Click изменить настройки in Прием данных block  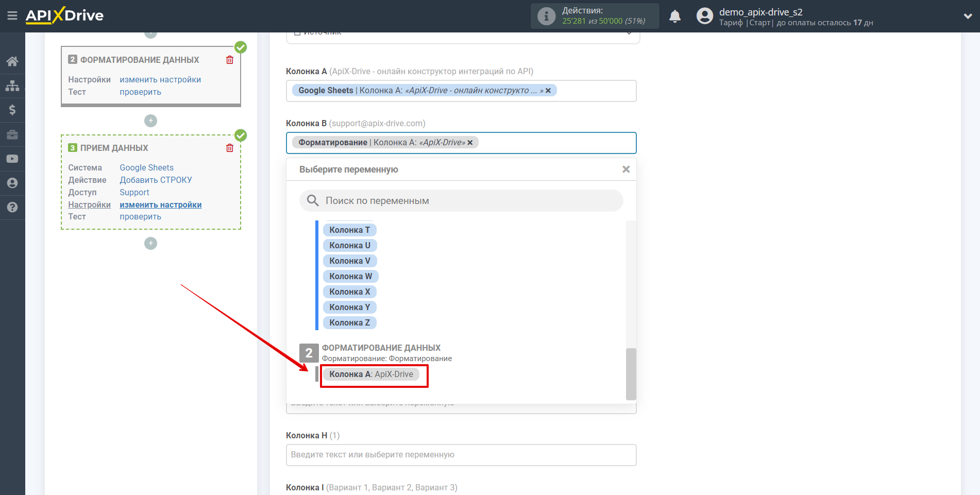(x=160, y=204)
